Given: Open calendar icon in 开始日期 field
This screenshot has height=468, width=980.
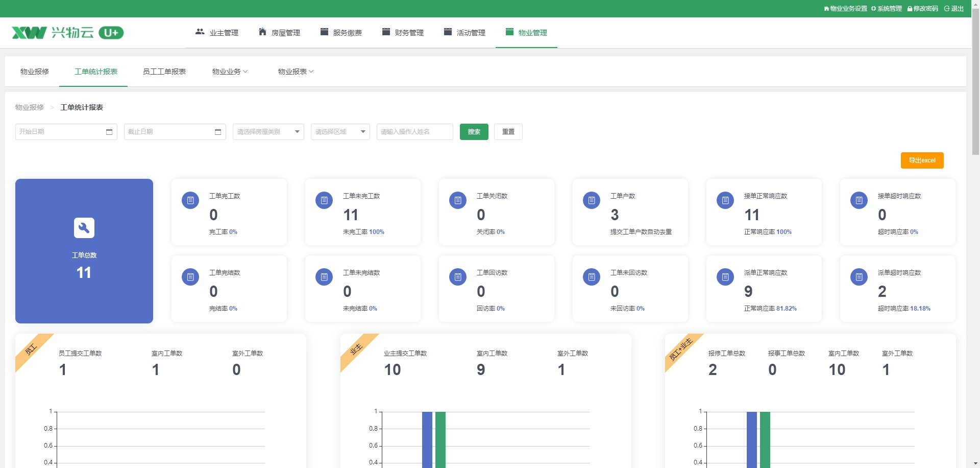Looking at the screenshot, I should tap(109, 132).
